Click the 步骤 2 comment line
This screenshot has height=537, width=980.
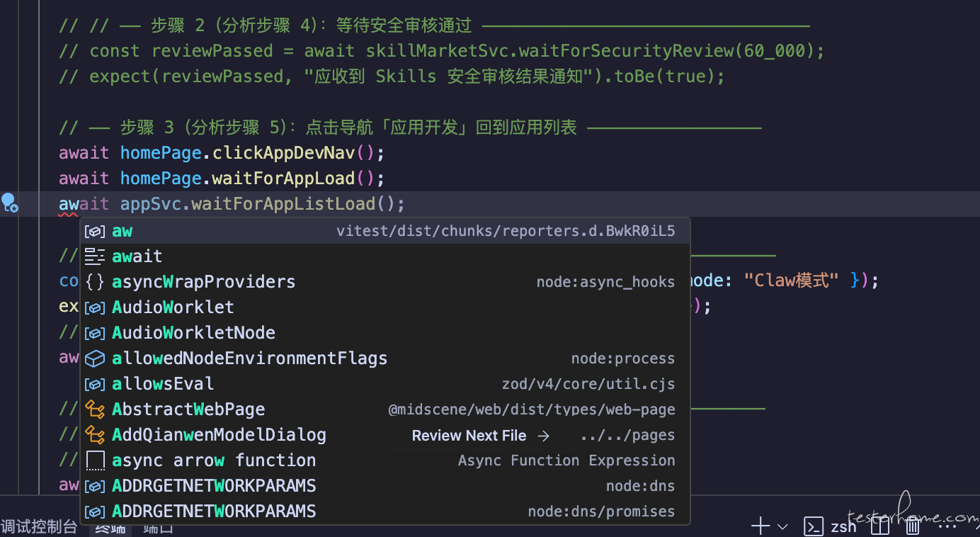coord(434,26)
